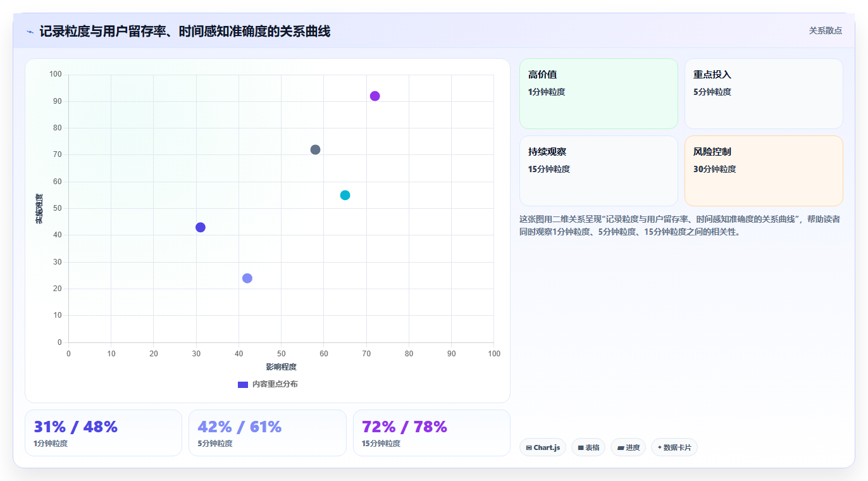The height and width of the screenshot is (481, 868).
Task: Open the 持续观察 card
Action: pyautogui.click(x=598, y=171)
